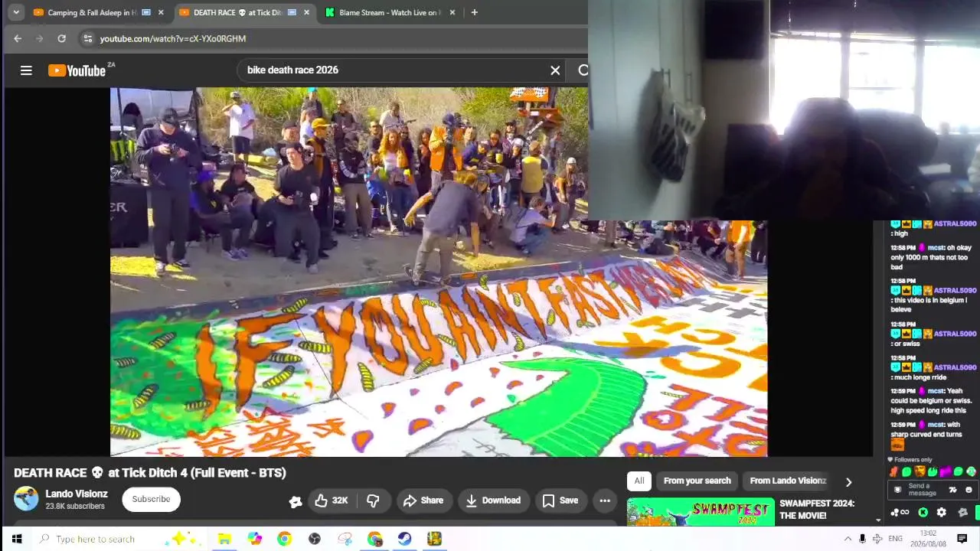The height and width of the screenshot is (551, 980).
Task: Reload the current page
Action: tap(61, 38)
